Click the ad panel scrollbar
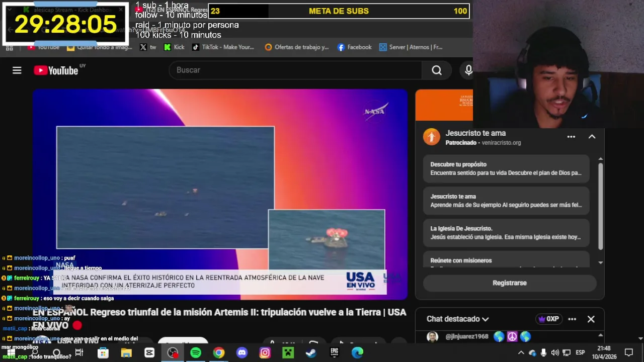Viewport: 644px width, 362px height. pyautogui.click(x=600, y=206)
